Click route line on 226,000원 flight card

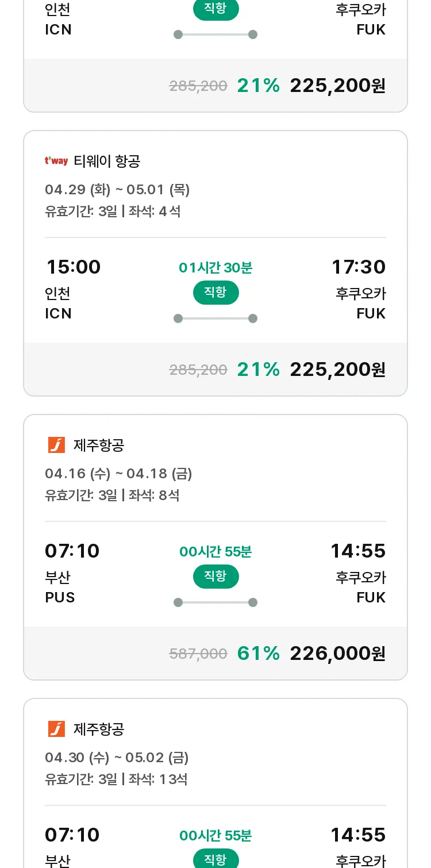215,602
